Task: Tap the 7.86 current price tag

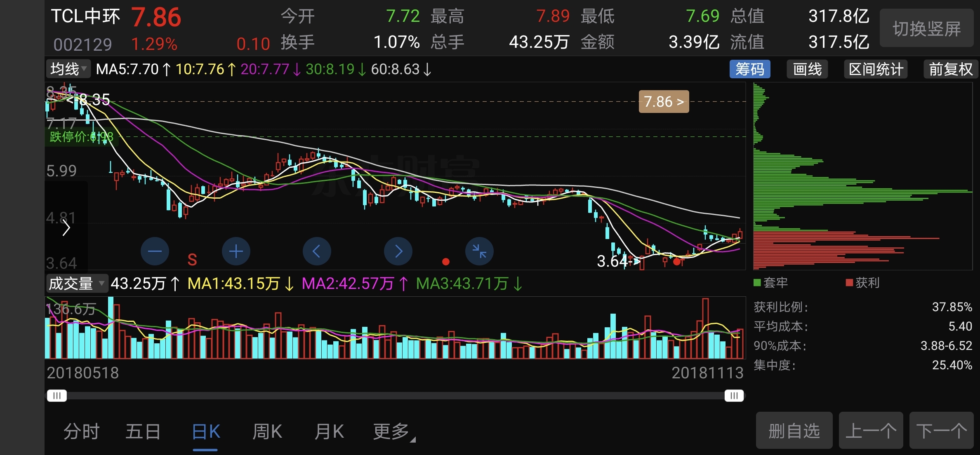Action: 664,101
